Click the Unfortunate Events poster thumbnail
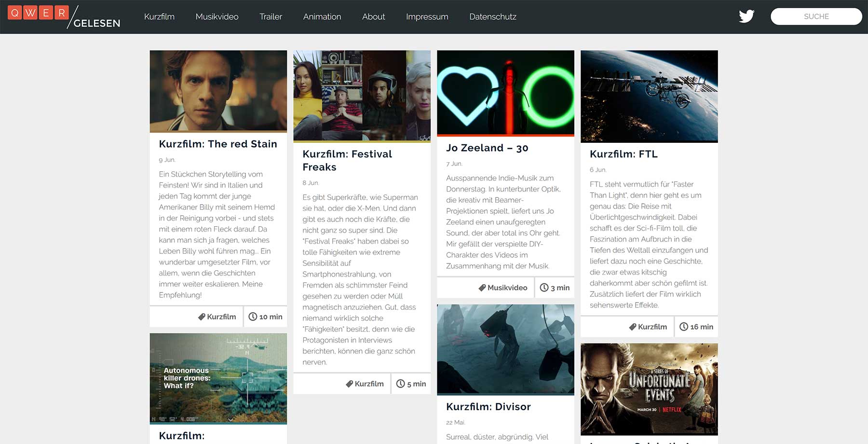This screenshot has width=868, height=444. coord(649,389)
